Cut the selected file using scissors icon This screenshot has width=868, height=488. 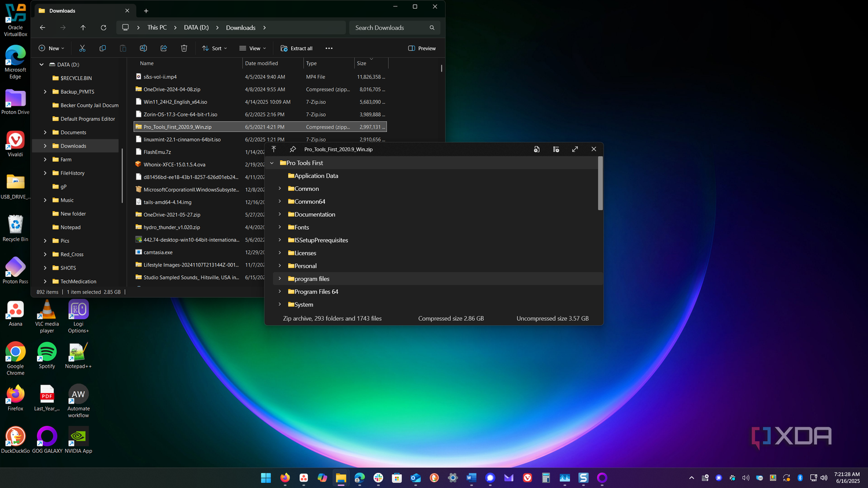tap(82, 49)
